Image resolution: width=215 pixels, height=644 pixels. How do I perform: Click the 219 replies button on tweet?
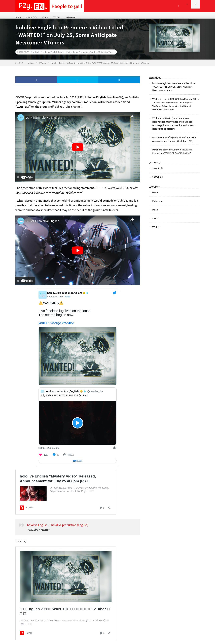[x=78, y=461]
